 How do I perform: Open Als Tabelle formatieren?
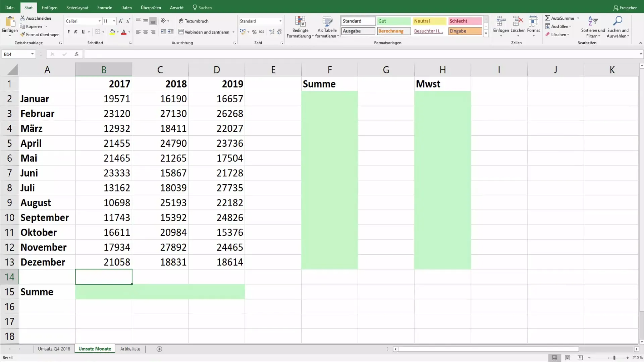point(327,27)
